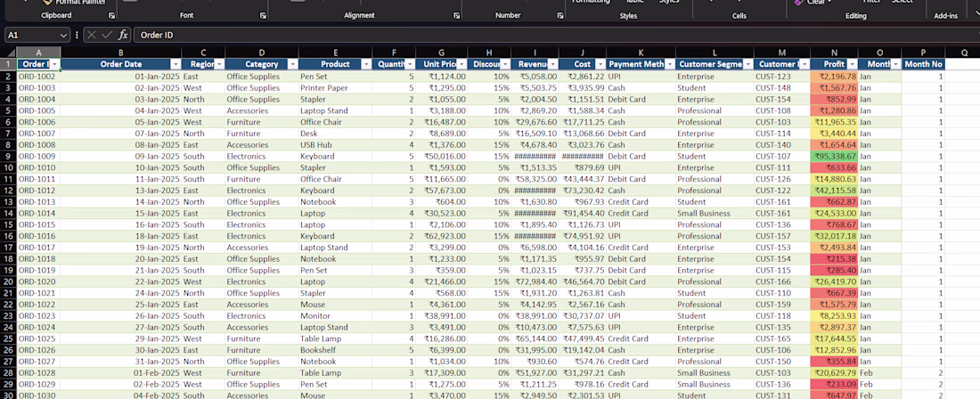Open the Profit column filter dropdown
Viewport: 980px width, 399px height.
852,64
